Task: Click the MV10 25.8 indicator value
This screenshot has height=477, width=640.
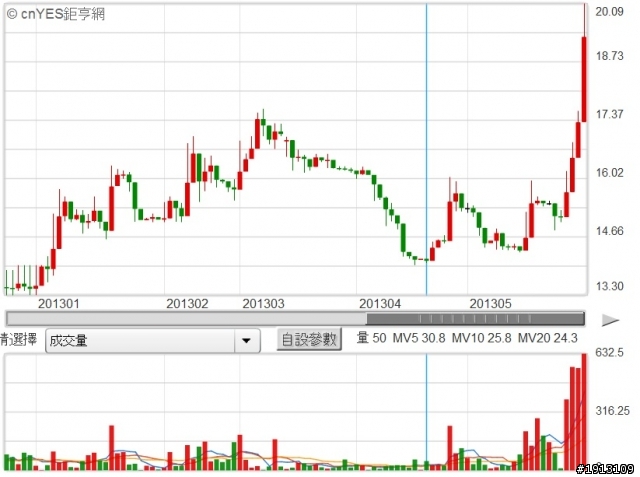Action: (481, 338)
